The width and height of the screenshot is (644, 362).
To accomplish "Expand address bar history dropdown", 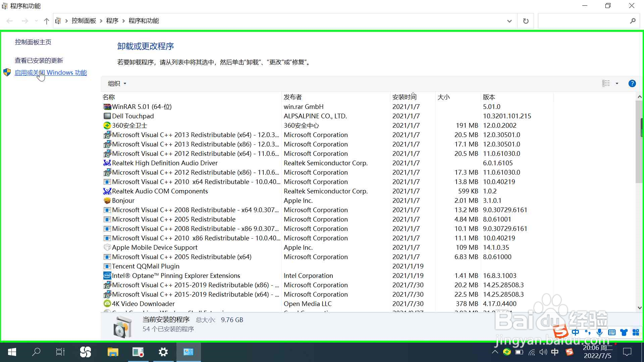I will [509, 21].
